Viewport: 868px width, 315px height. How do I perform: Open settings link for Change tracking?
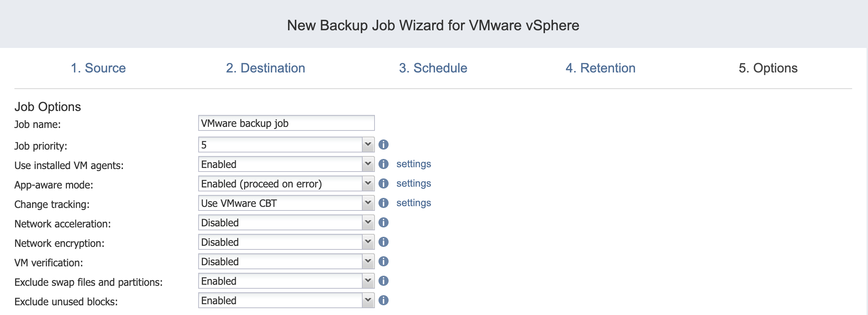pyautogui.click(x=413, y=203)
